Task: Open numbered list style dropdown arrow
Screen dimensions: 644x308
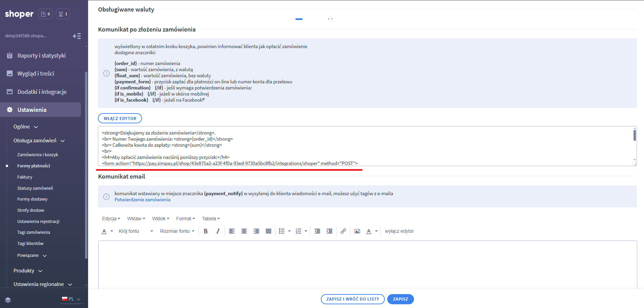Action: pyautogui.click(x=306, y=231)
